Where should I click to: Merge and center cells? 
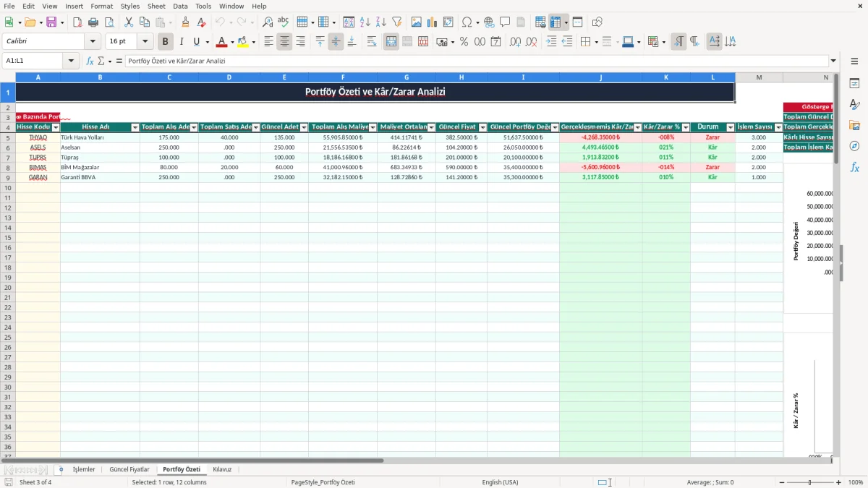(x=391, y=42)
